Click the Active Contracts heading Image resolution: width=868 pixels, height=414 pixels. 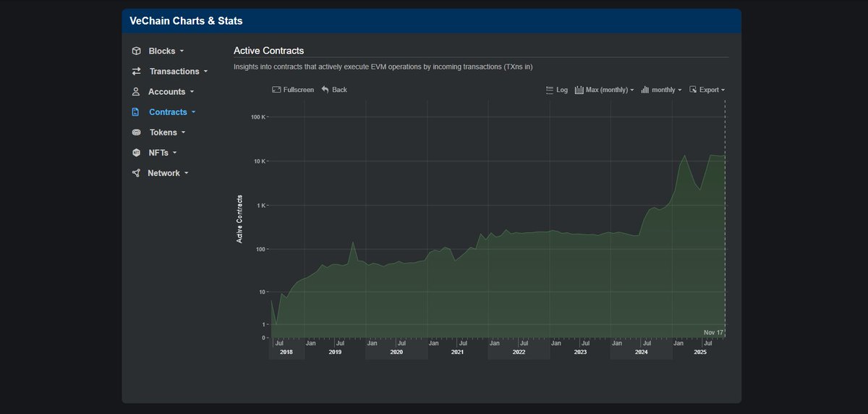[x=268, y=51]
